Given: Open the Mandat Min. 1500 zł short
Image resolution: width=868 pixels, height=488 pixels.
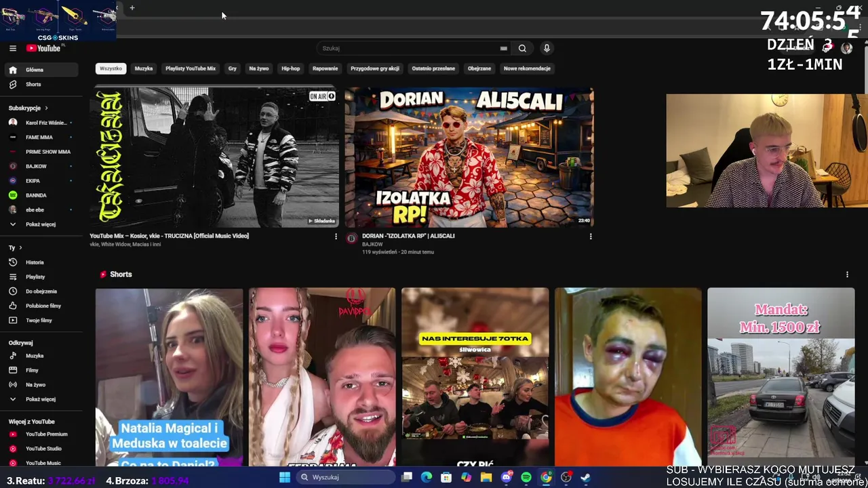Looking at the screenshot, I should click(781, 377).
